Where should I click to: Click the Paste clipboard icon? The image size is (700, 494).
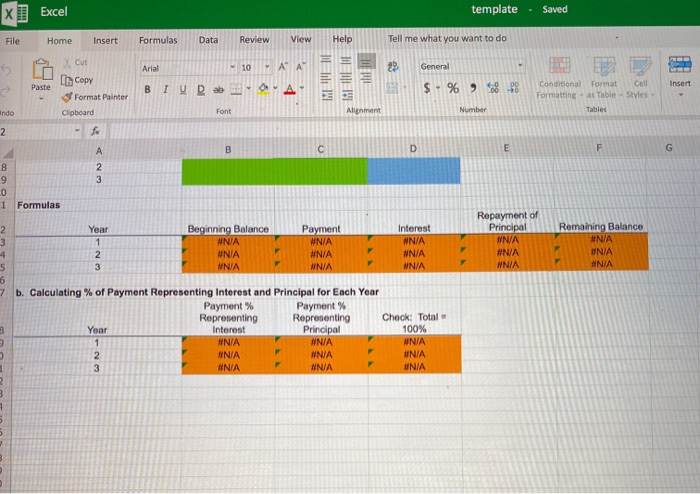pos(42,70)
